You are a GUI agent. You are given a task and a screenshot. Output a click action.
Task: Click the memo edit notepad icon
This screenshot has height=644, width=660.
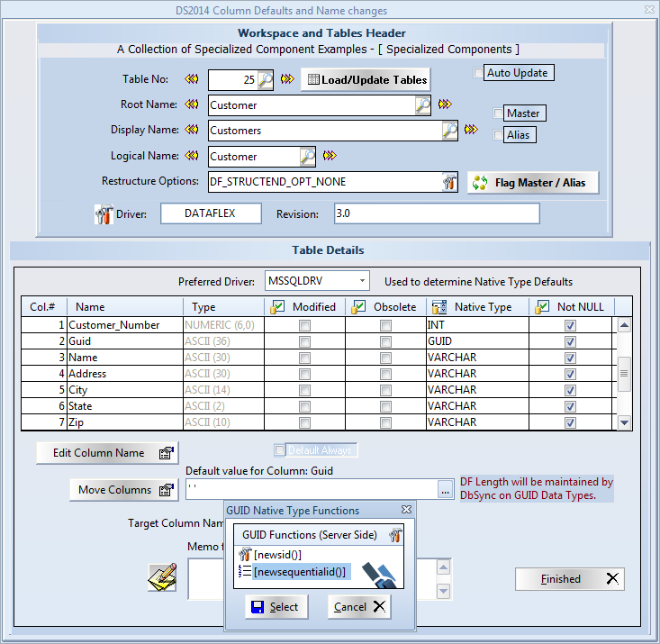[162, 577]
